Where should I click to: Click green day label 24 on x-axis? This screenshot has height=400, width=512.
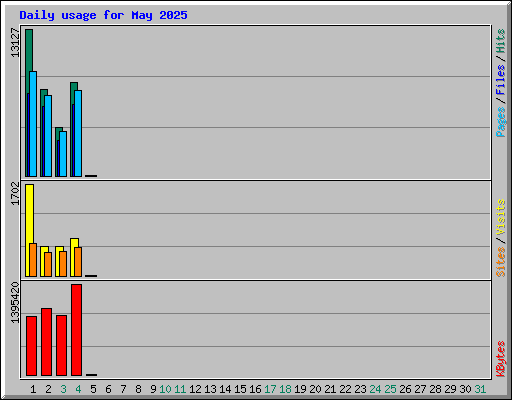point(375,389)
